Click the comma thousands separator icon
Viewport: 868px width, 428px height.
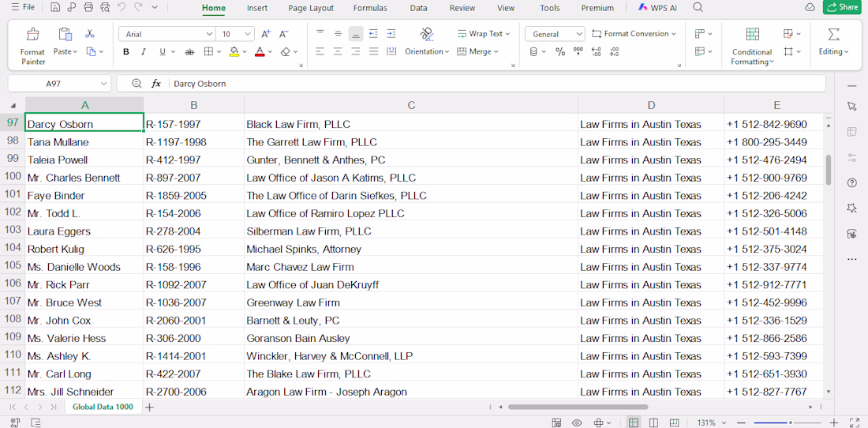point(578,51)
